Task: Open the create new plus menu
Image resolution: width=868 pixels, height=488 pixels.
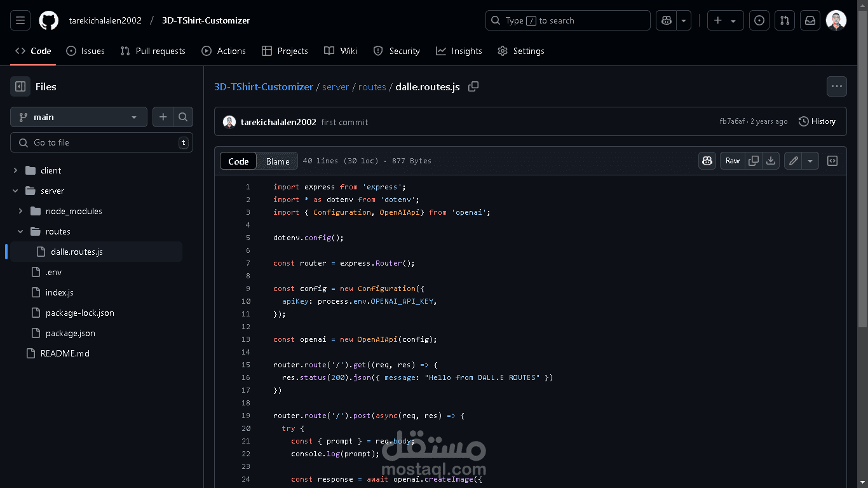Action: (725, 20)
